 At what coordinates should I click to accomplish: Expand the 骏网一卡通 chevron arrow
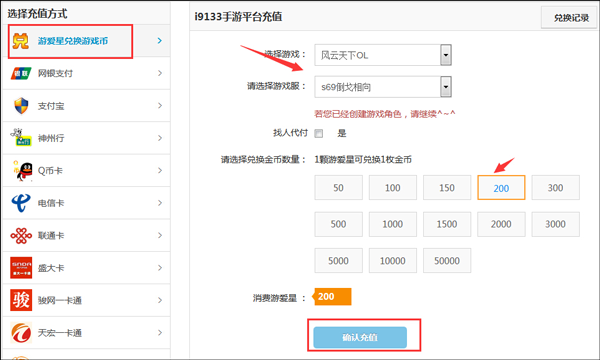[x=160, y=300]
